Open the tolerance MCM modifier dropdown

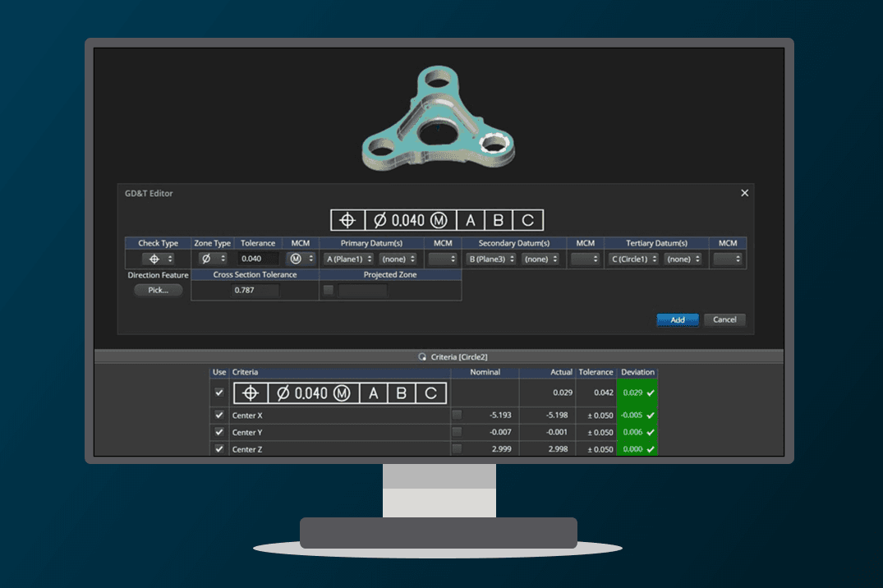[x=299, y=259]
